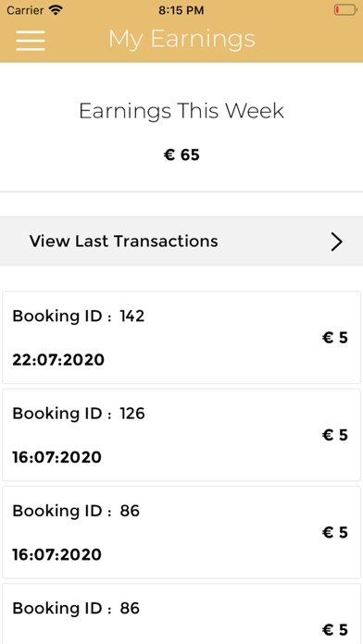Tap the € 5 amount for booking 126

(x=335, y=436)
